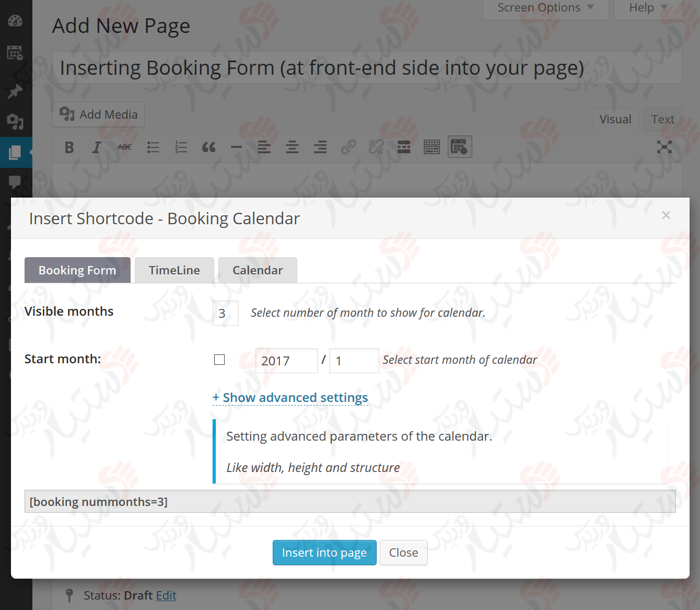Click the Edit link beside Status: Draft

[166, 595]
